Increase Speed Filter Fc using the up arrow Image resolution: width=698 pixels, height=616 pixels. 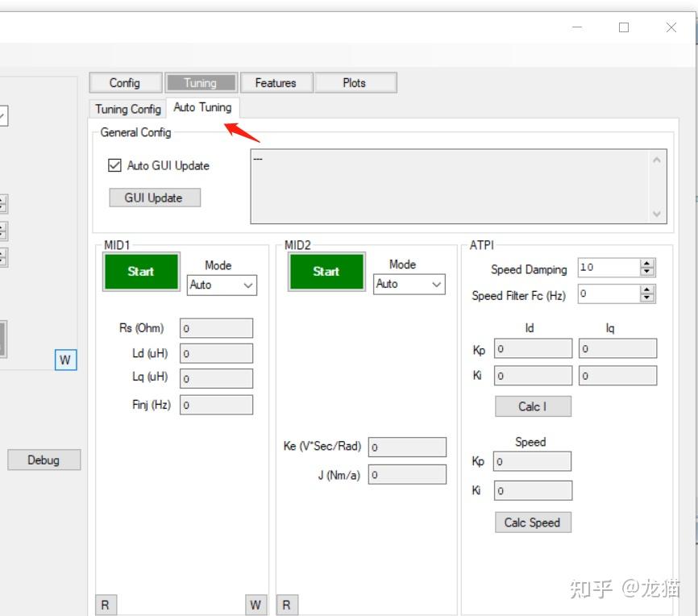tap(646, 290)
